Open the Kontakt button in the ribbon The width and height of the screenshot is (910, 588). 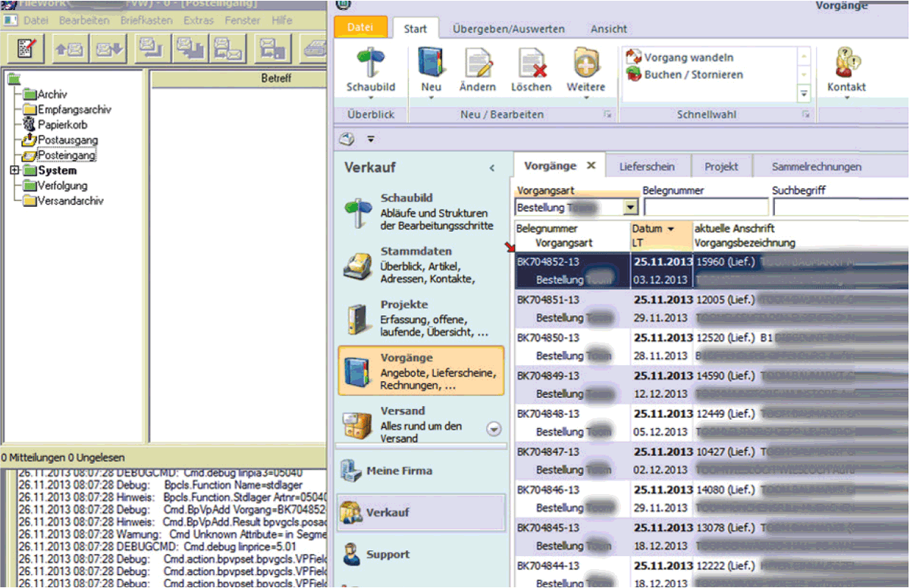846,71
